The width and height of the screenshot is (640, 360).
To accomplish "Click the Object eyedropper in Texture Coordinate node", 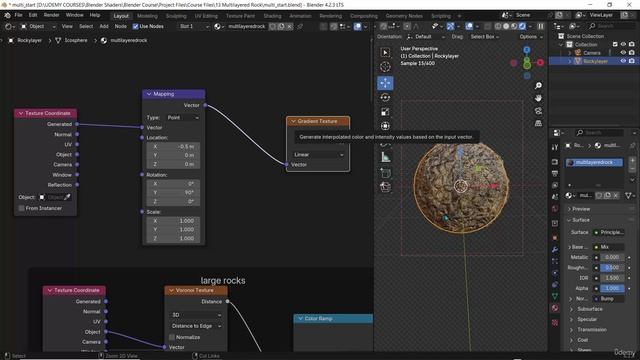I will [67, 197].
